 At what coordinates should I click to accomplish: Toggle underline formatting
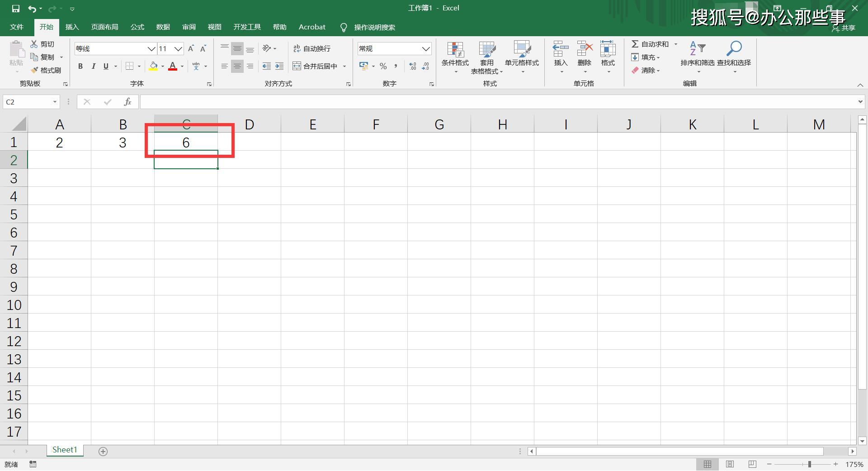click(106, 66)
